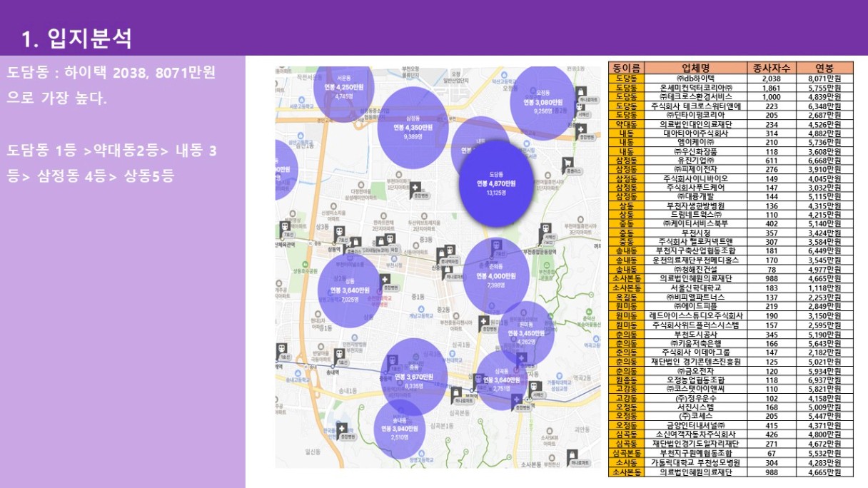Click the 1,118만원 salary cell
This screenshot has width=868, height=488.
(824, 288)
